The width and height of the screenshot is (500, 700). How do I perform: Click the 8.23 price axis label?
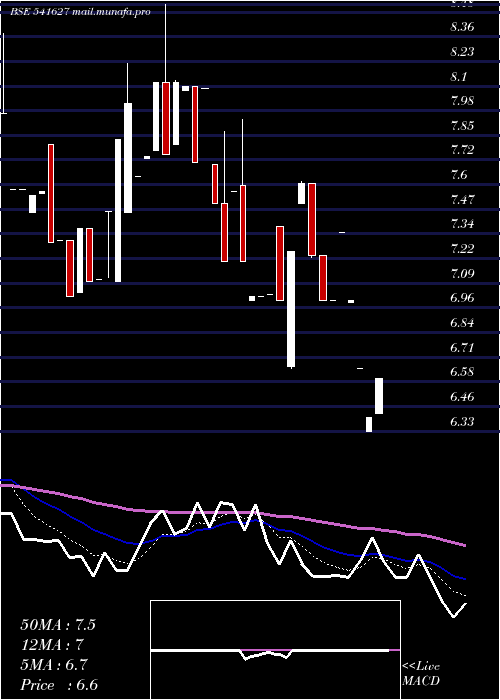click(x=462, y=52)
